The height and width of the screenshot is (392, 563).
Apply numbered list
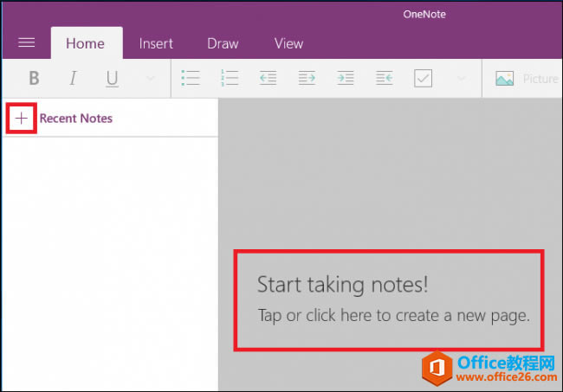[230, 78]
